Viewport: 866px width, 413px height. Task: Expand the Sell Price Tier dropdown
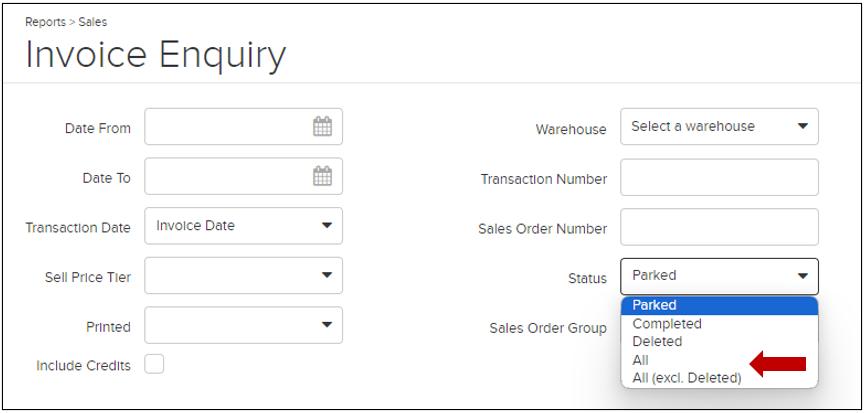[244, 276]
